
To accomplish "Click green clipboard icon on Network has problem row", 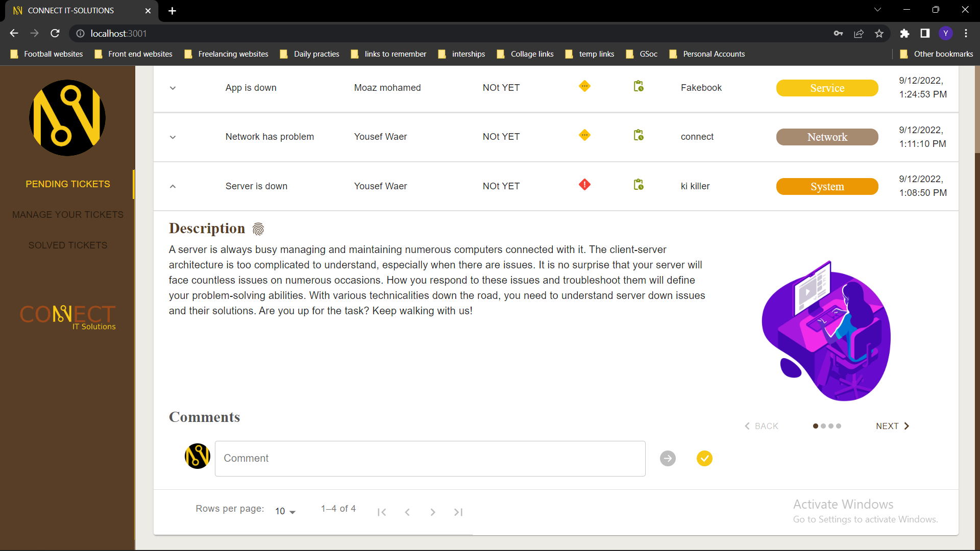I will (639, 135).
